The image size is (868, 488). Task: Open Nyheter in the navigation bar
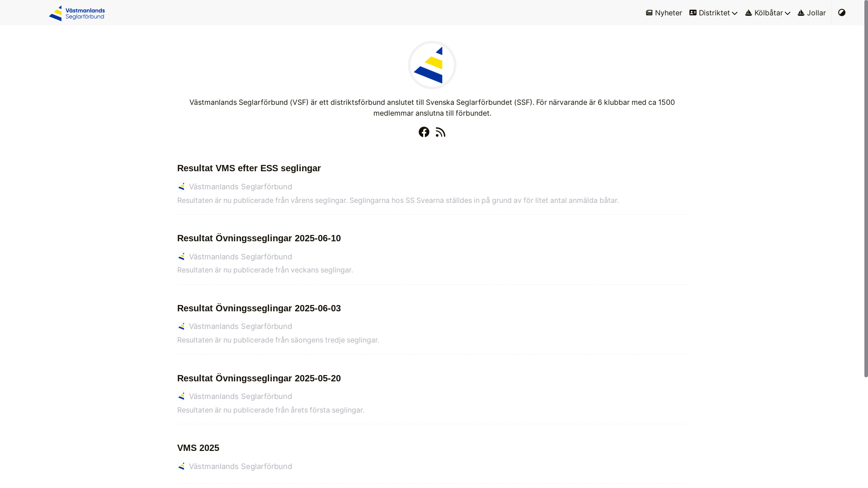click(664, 13)
